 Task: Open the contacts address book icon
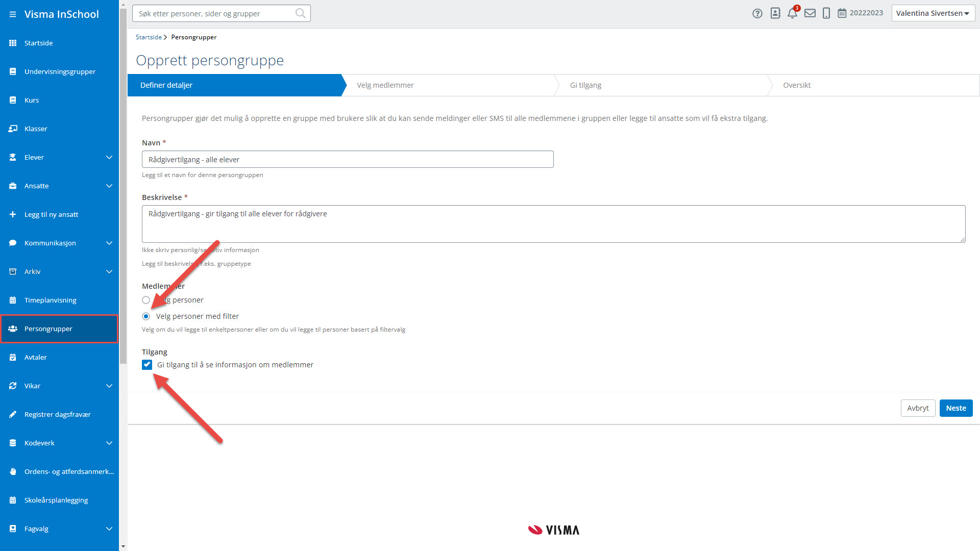click(x=775, y=13)
